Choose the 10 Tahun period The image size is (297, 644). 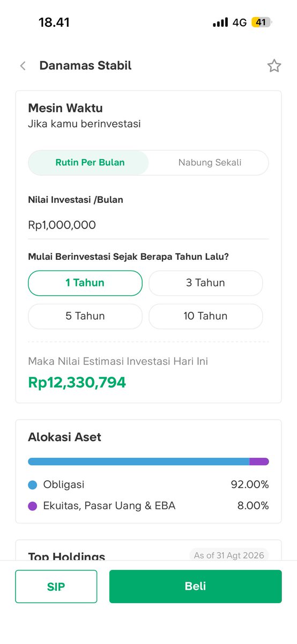[x=205, y=316]
